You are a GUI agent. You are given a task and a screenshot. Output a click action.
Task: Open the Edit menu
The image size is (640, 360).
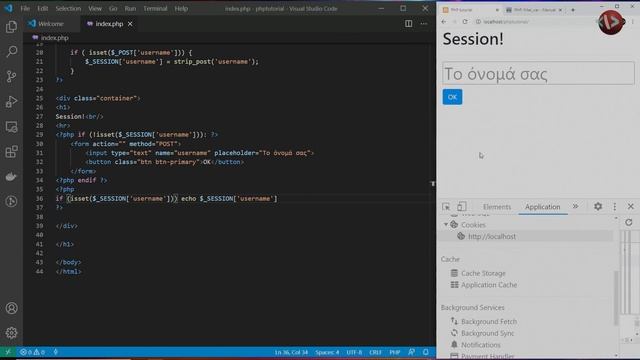pos(42,8)
